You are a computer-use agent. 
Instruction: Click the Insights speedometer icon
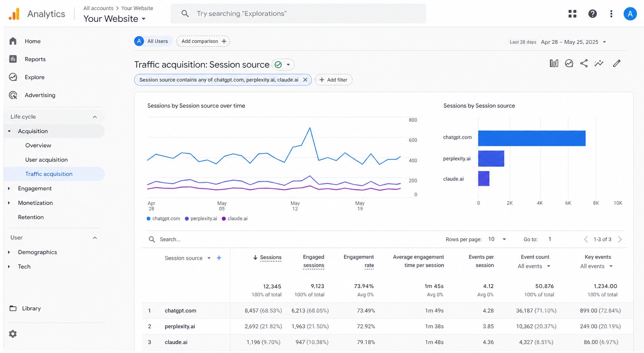569,63
